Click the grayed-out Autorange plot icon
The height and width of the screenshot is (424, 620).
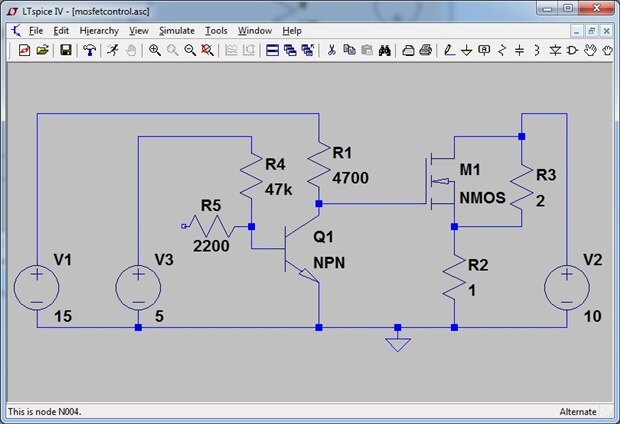tap(231, 50)
